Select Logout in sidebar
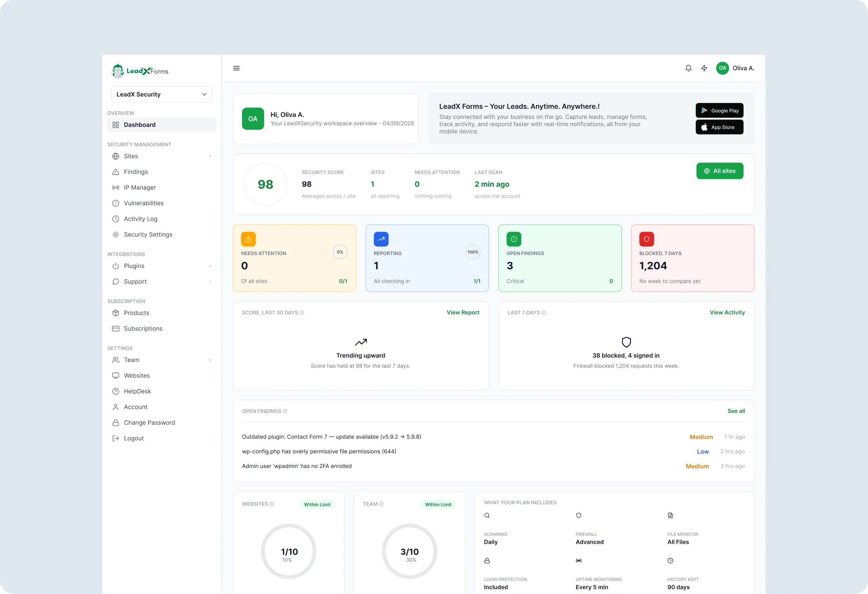 (x=162, y=438)
